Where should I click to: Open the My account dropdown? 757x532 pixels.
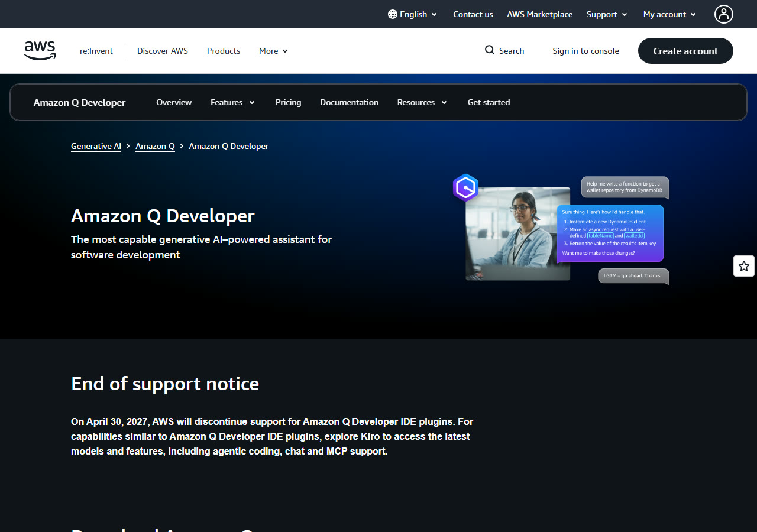[669, 14]
